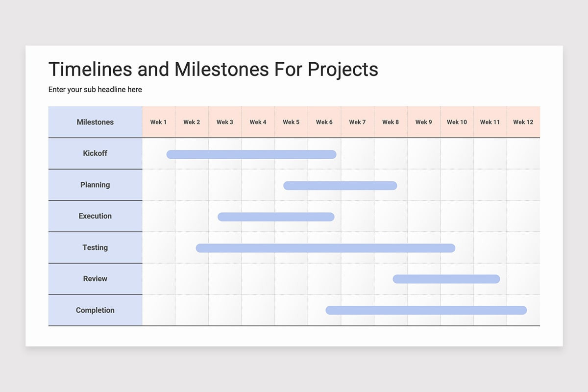The height and width of the screenshot is (392, 588).
Task: Select the Kickoff timeline bar
Action: tap(251, 154)
